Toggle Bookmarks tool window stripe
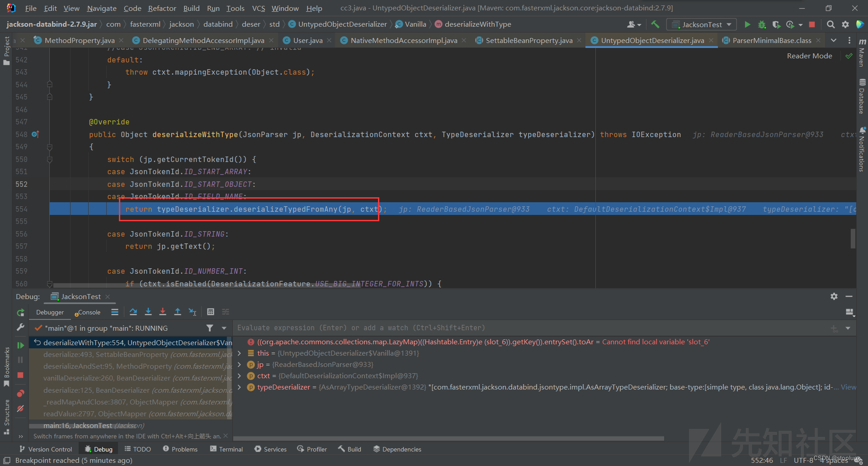 (6, 366)
